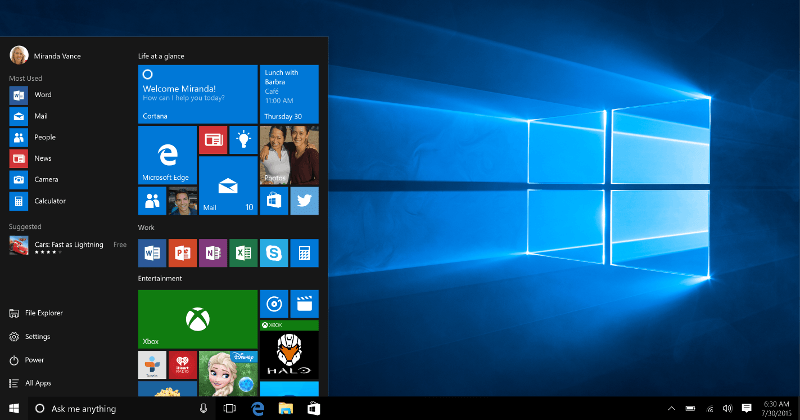
Task: Open the PowerPoint tile in Work group
Action: pos(182,253)
